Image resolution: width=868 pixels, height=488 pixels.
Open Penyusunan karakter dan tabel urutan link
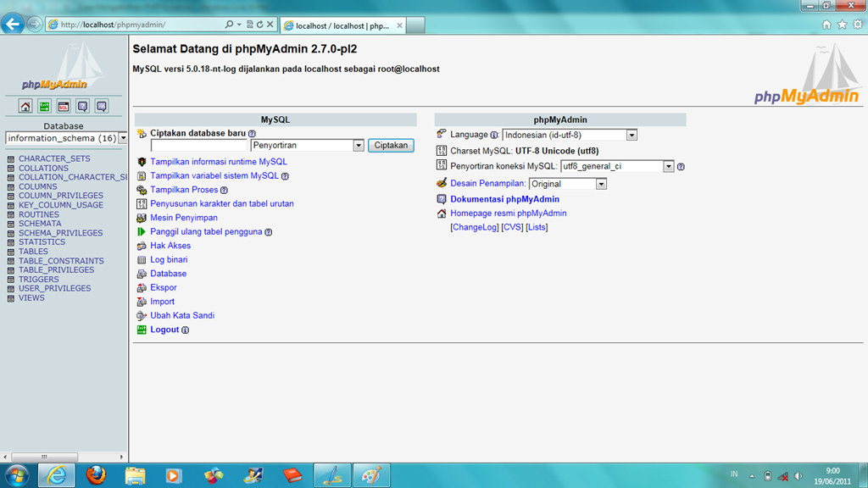(x=222, y=203)
